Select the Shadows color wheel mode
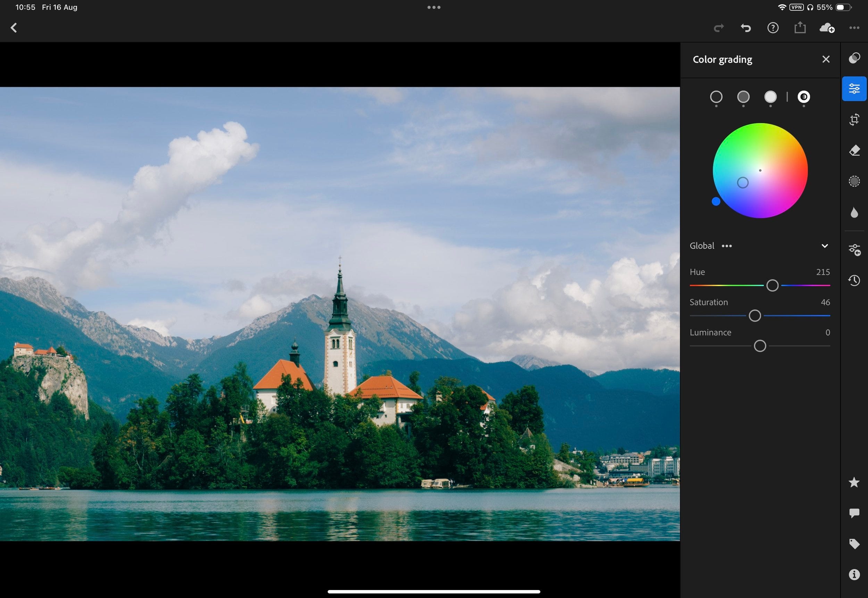Image resolution: width=868 pixels, height=598 pixels. coord(716,97)
